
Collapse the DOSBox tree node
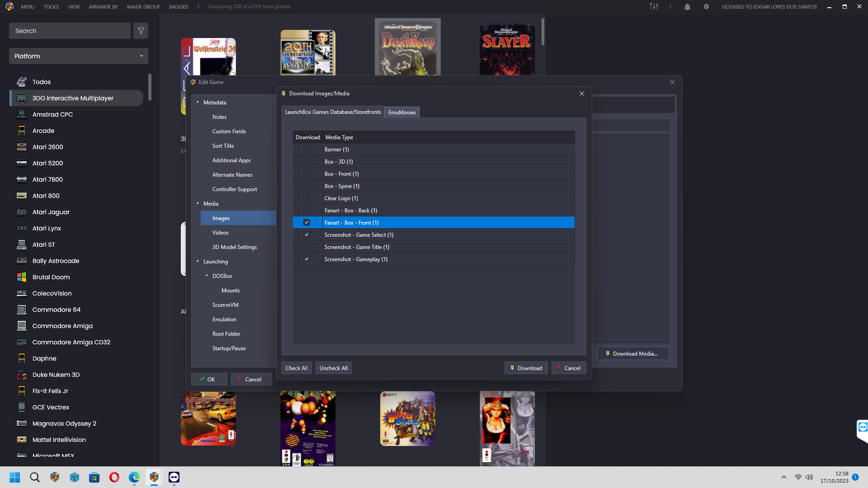click(x=207, y=276)
